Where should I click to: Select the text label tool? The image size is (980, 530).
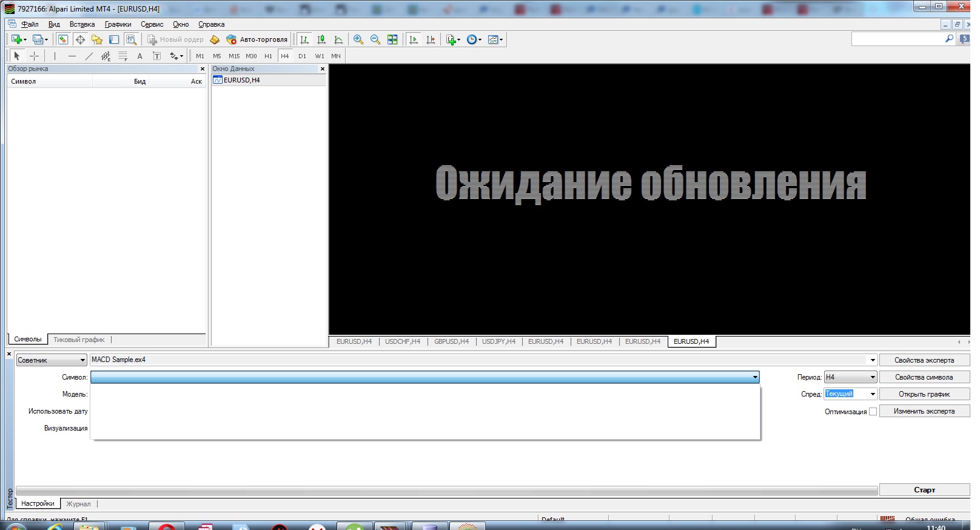tap(156, 56)
